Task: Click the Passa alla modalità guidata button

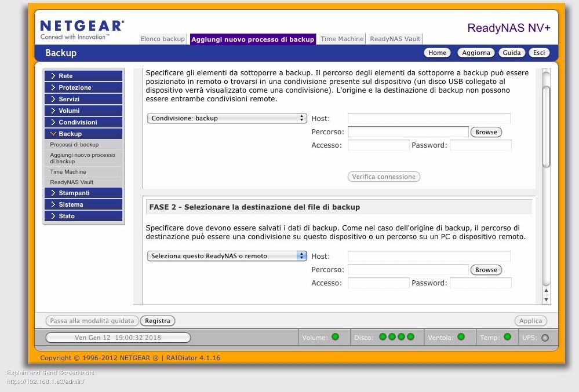Action: coord(92,321)
